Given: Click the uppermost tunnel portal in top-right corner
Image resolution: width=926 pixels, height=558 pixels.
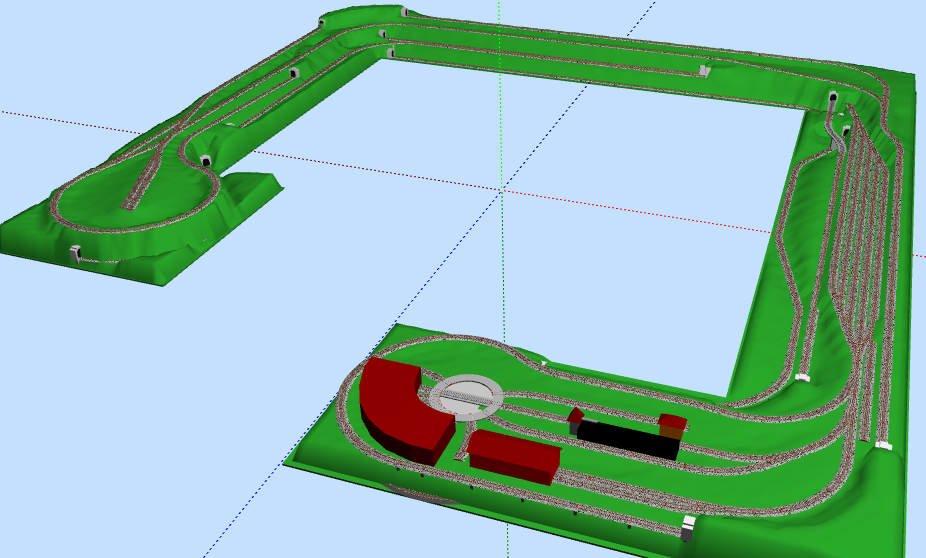Looking at the screenshot, I should 833,99.
